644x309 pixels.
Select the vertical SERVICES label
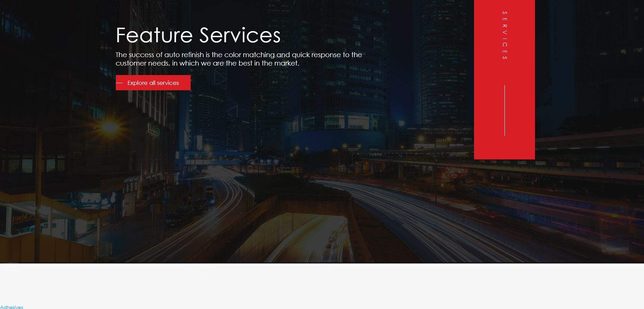point(505,35)
